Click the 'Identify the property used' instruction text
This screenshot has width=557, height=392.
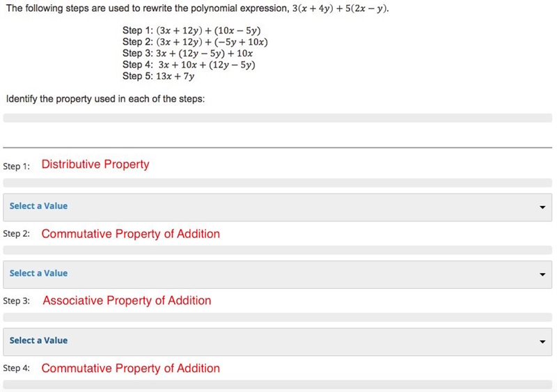coord(106,99)
